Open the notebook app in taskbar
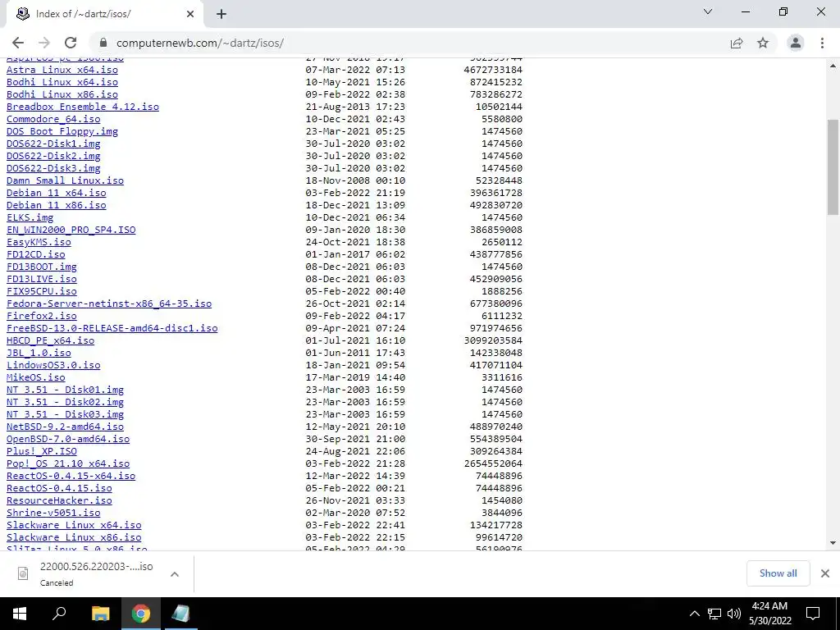 pos(180,614)
